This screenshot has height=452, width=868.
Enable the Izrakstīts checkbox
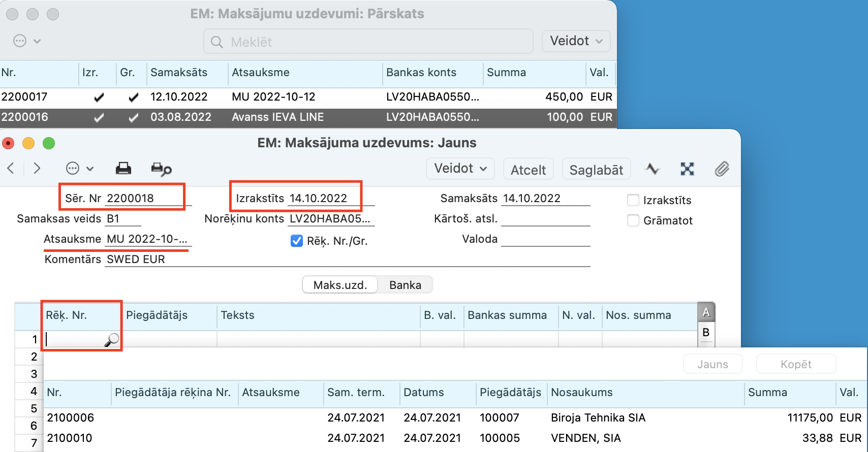tap(633, 200)
